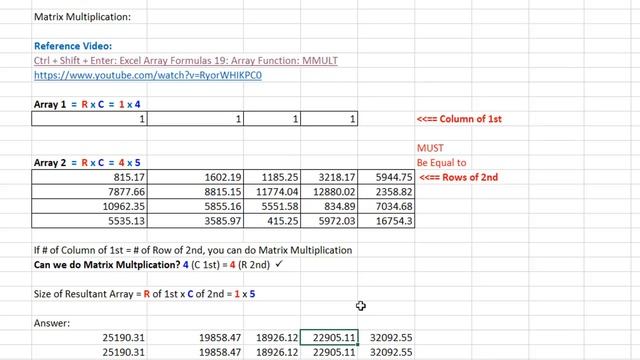Image resolution: width=640 pixels, height=360 pixels.
Task: Open the youtube.com watch URL link
Action: [148, 75]
